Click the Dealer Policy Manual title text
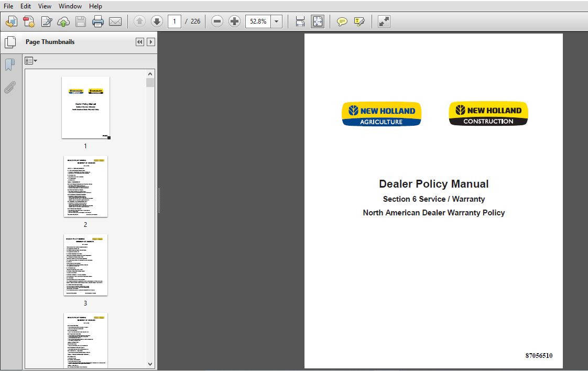Viewport: 588px width, 371px height. (x=433, y=184)
